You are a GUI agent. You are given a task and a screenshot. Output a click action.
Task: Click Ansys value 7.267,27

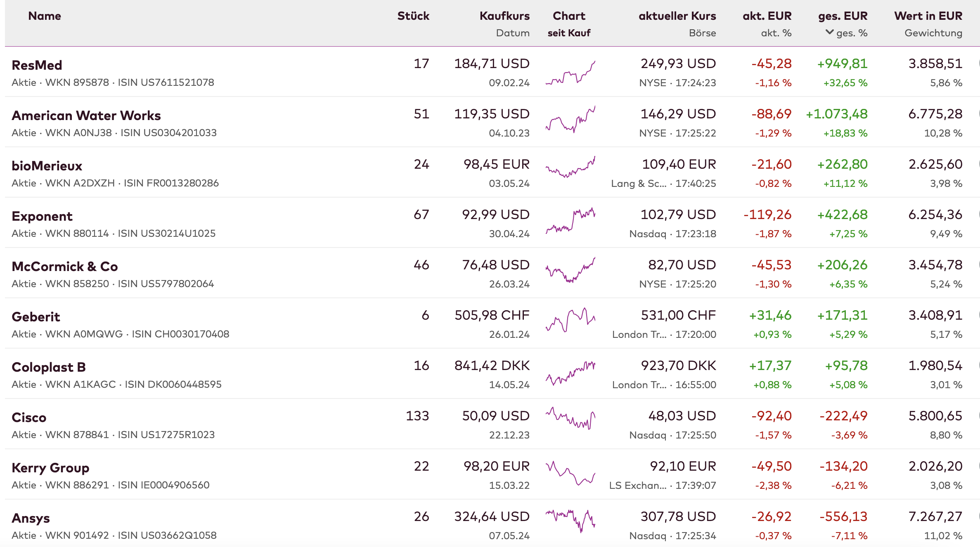click(x=935, y=516)
